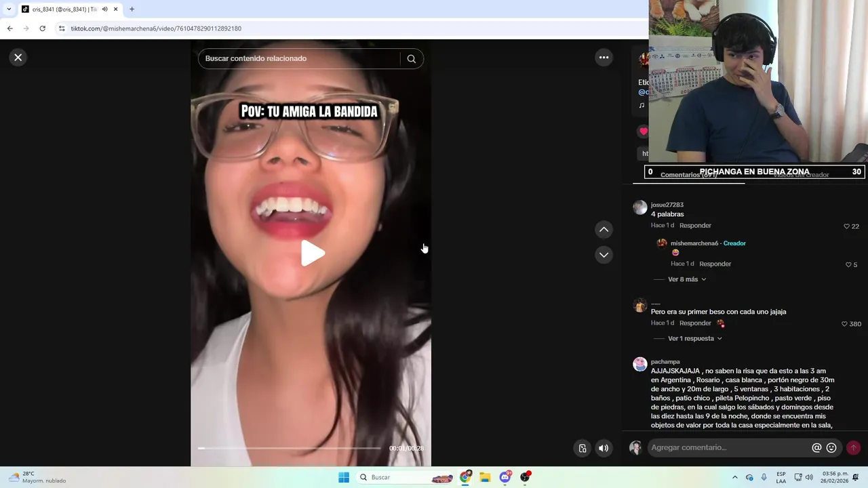Viewport: 868px width, 488px height.
Task: View site information icon in address bar
Action: pos(62,28)
